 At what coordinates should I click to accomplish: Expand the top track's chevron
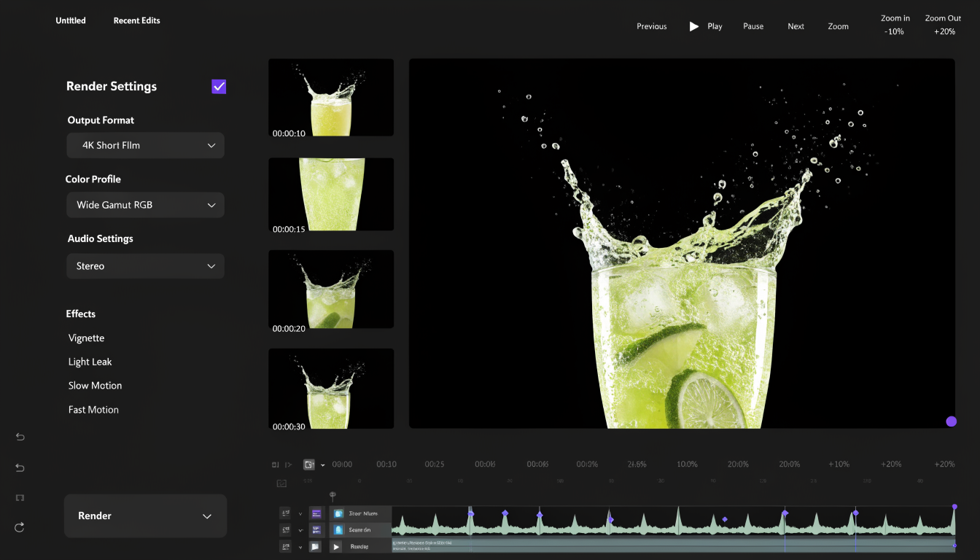point(300,514)
